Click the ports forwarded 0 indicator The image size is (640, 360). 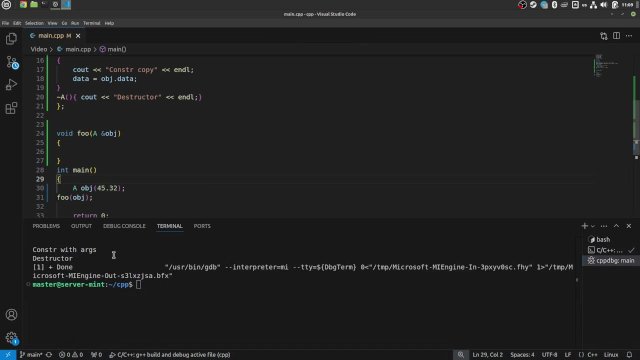[96, 355]
